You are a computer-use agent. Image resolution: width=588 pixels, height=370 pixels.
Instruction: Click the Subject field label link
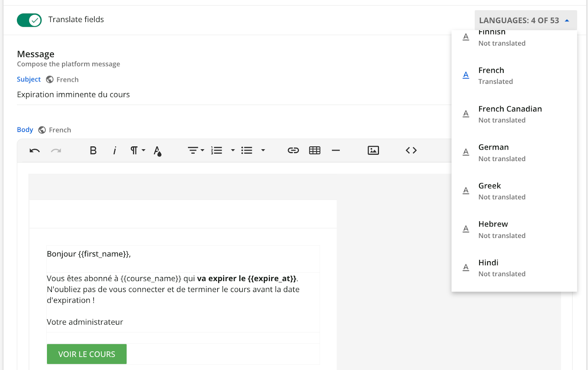pos(29,79)
